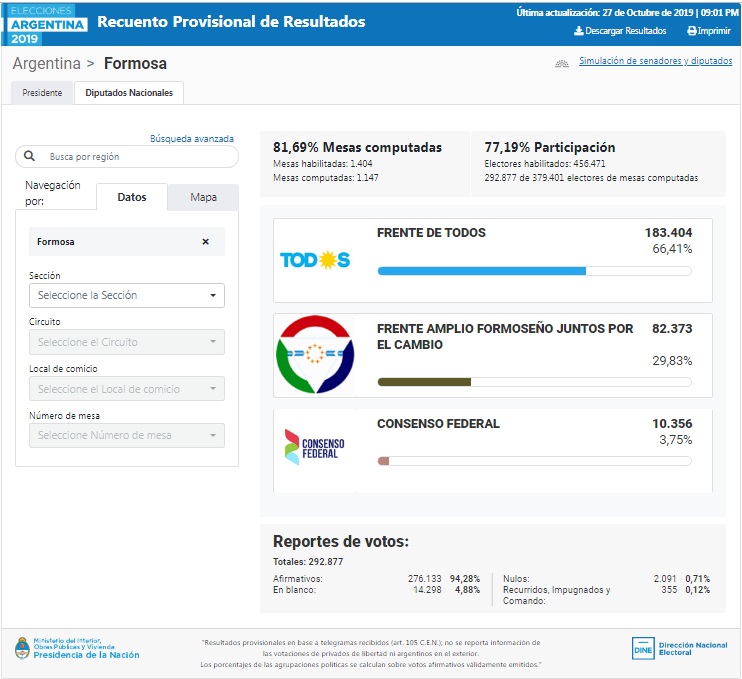Open the Número de mesa dropdown
This screenshot has width=742, height=679.
(127, 435)
